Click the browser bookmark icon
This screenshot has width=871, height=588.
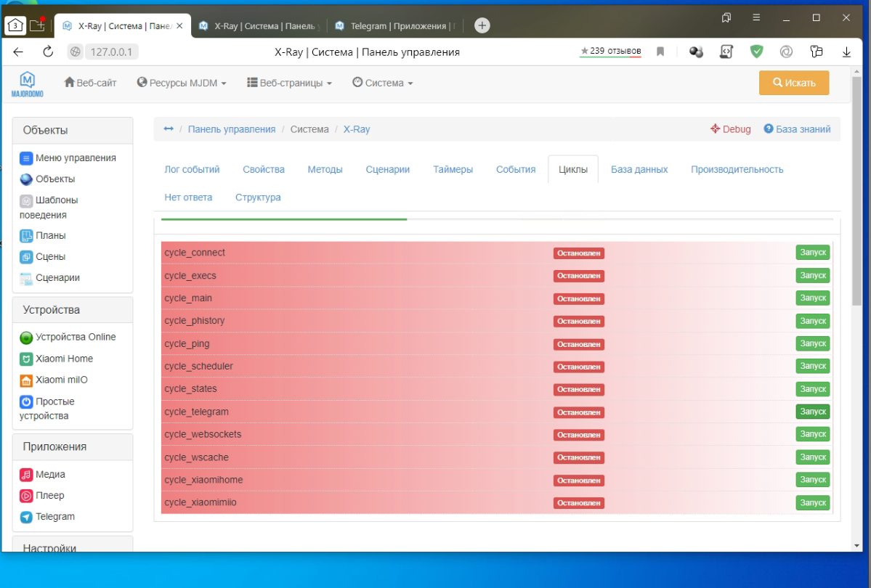pyautogui.click(x=660, y=52)
